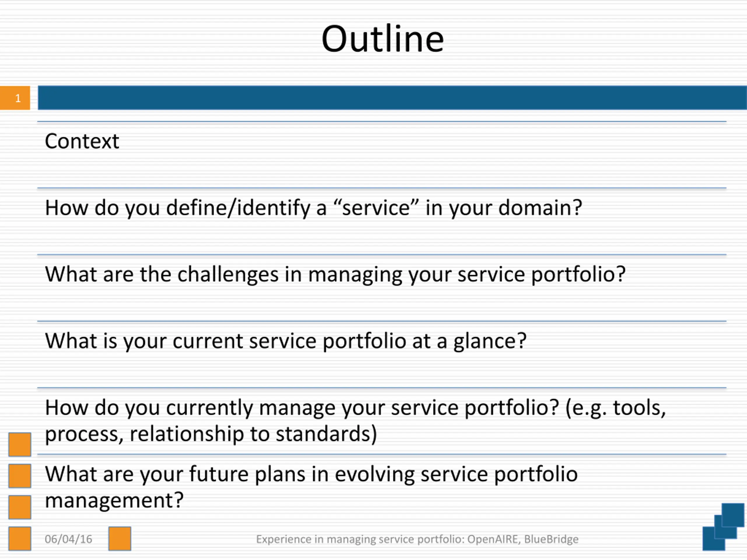Click 'How do you define/identify a service' line
The image size is (747, 560).
(314, 208)
